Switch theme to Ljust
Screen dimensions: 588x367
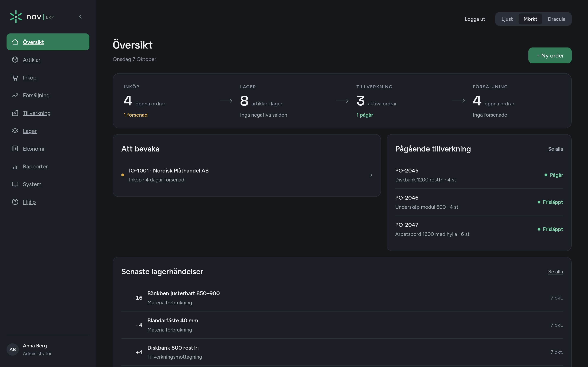(x=507, y=19)
